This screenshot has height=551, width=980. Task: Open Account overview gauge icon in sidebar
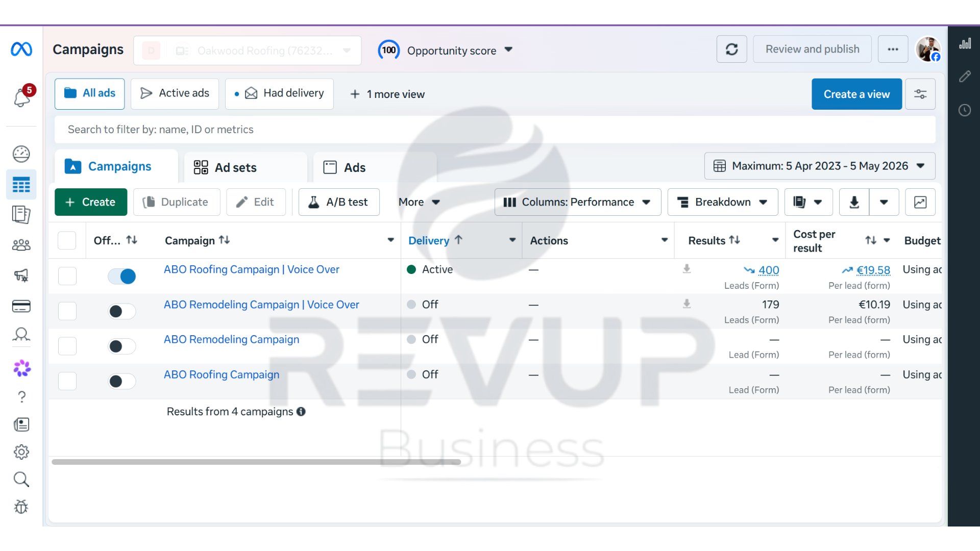coord(21,154)
